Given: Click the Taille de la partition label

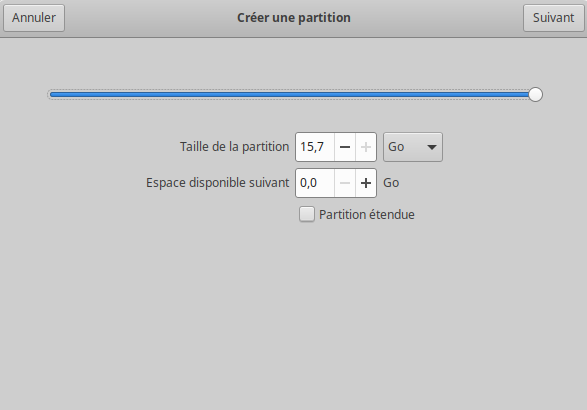Looking at the screenshot, I should coord(234,147).
